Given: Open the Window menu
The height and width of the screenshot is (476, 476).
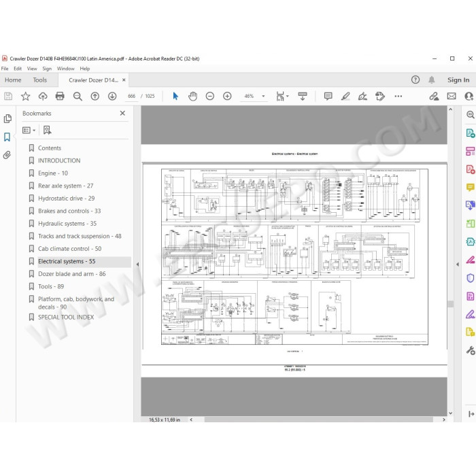Looking at the screenshot, I should [65, 69].
